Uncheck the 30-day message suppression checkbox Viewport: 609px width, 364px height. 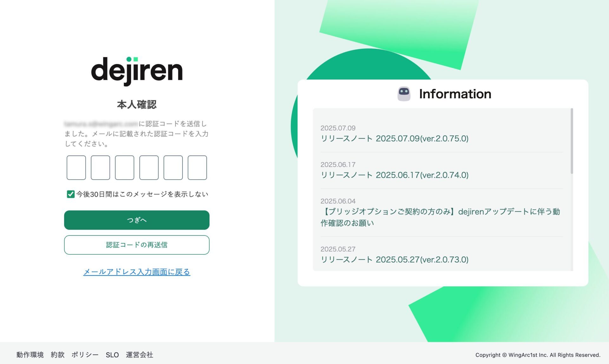(x=70, y=194)
